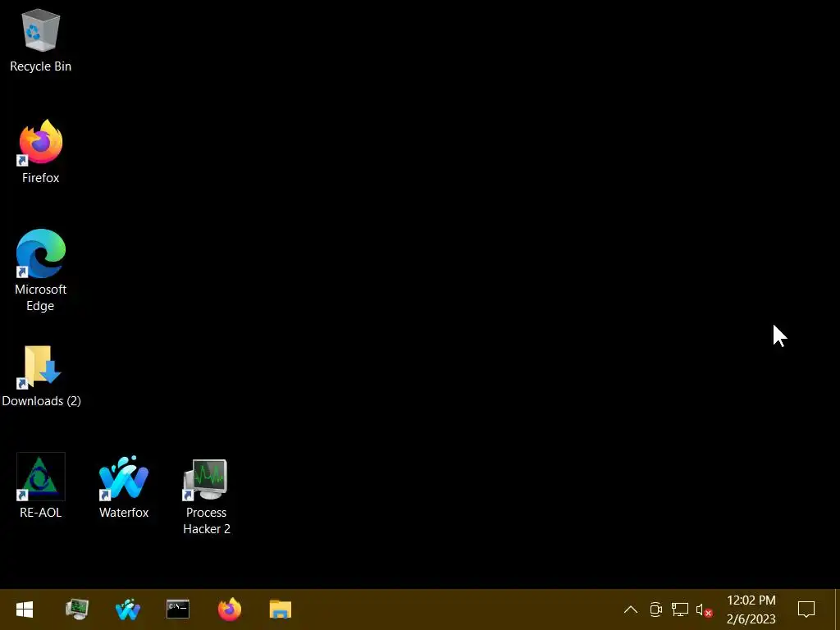Select the Microsoft Edge desktop shortcut
The image size is (840, 630).
[41, 253]
